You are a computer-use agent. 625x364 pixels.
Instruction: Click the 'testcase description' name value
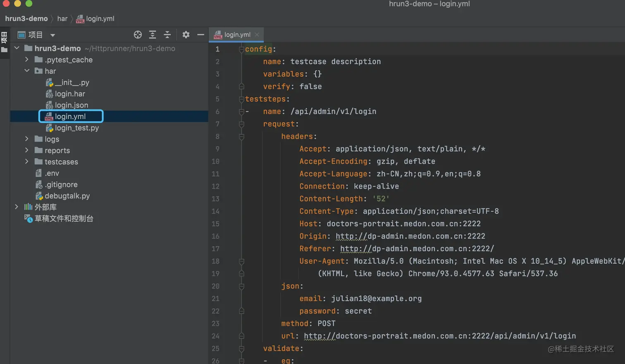coord(336,62)
